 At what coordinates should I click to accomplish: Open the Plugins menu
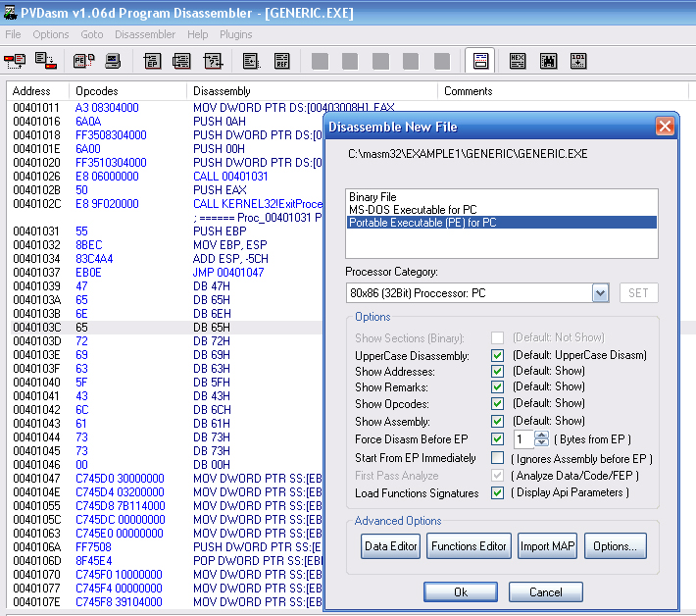[x=235, y=34]
